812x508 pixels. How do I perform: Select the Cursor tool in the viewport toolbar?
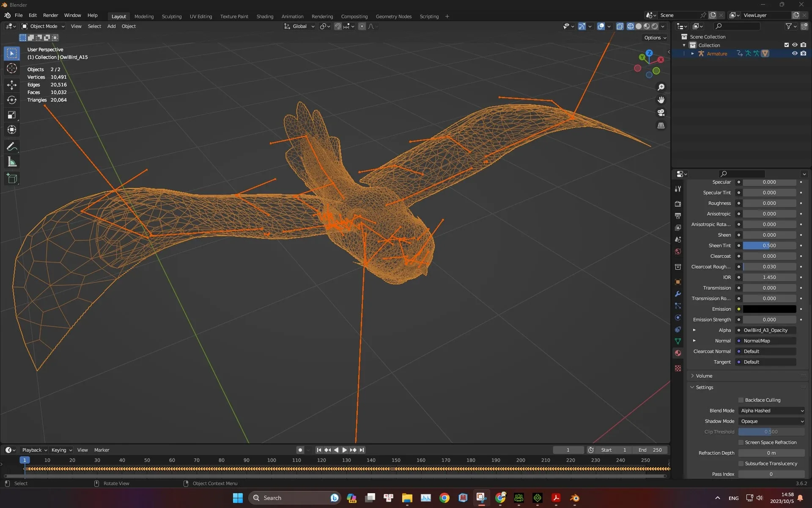pos(12,68)
